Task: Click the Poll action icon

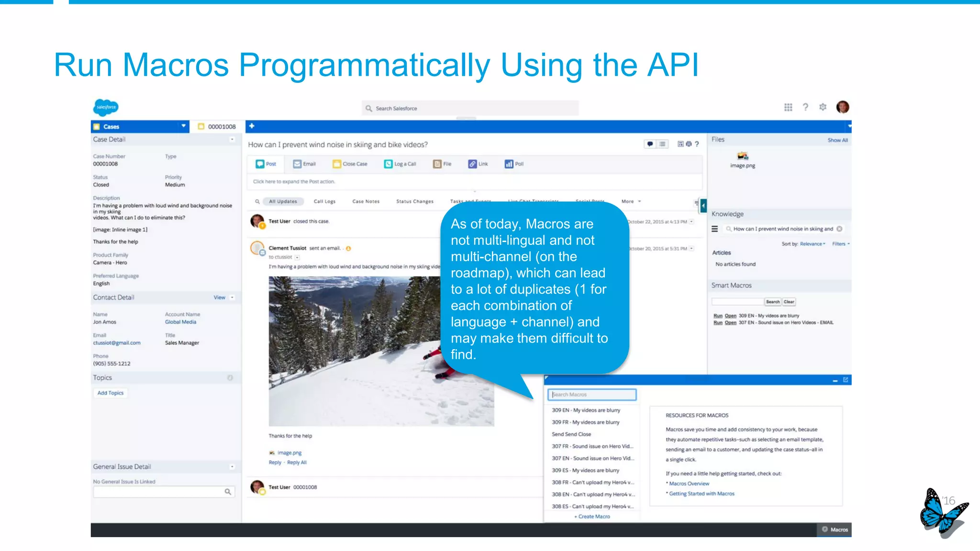Action: [509, 164]
